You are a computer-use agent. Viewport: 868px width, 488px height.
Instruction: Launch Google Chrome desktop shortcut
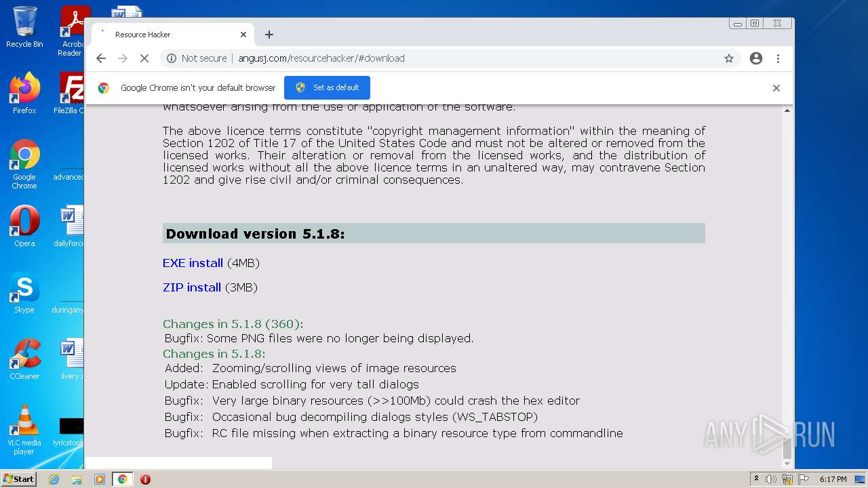24,164
